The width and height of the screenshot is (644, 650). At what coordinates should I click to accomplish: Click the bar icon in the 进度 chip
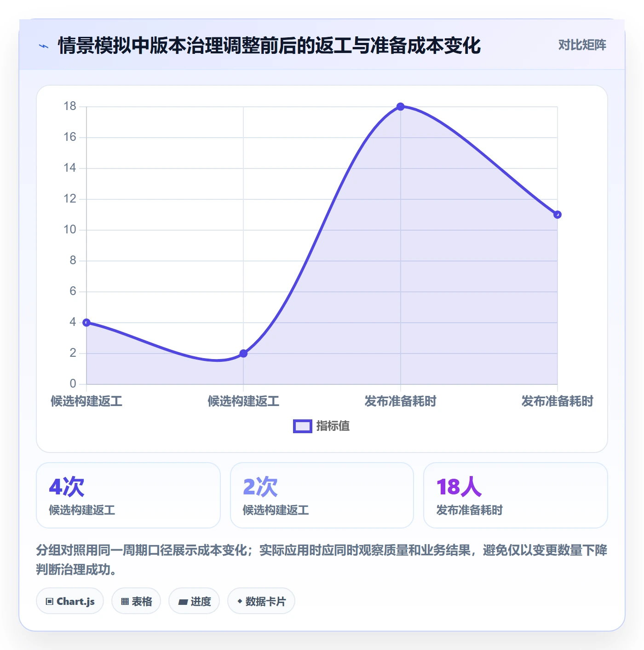click(183, 602)
